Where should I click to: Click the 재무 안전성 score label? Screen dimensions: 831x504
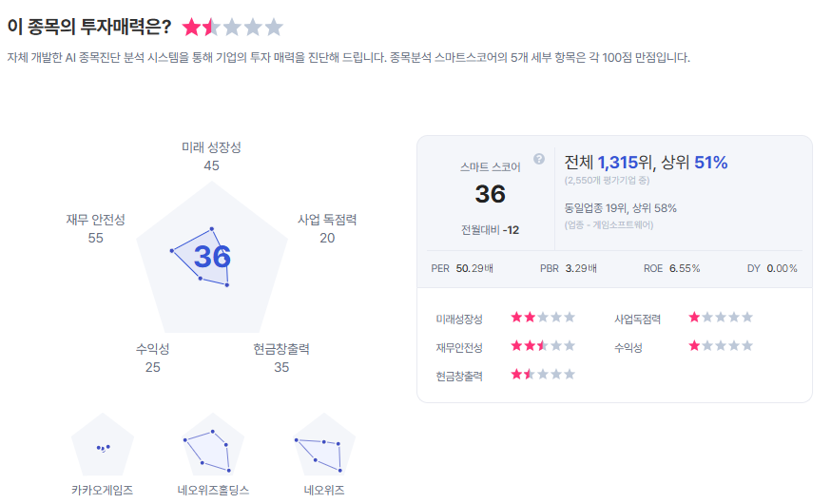[95, 228]
